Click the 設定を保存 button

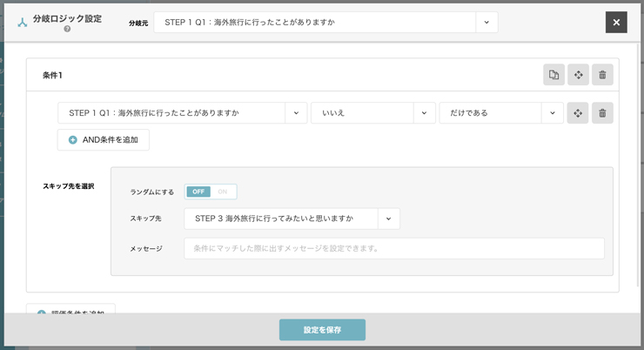coord(322,330)
